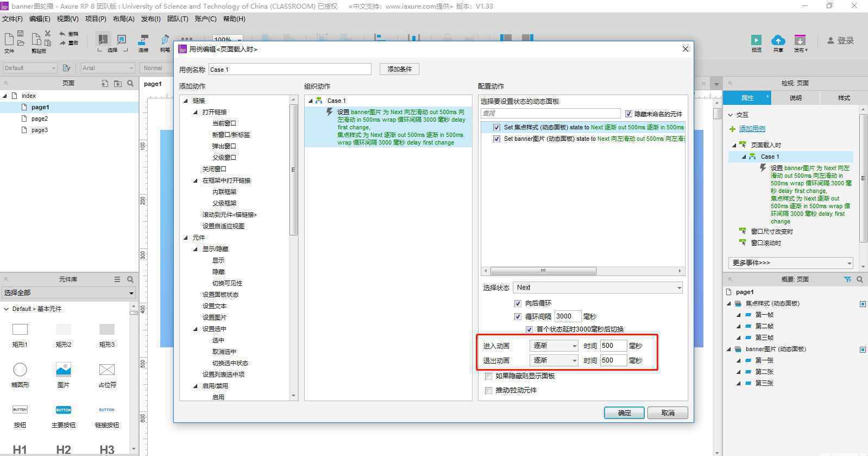The image size is (868, 456).
Task: Open the 发布(I) menu
Action: point(150,18)
